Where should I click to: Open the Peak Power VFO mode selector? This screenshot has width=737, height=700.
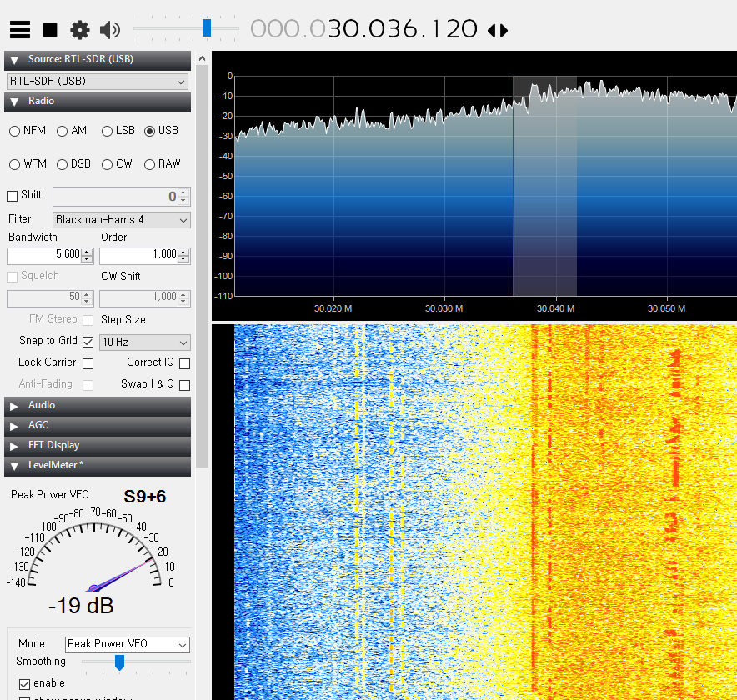(x=127, y=644)
